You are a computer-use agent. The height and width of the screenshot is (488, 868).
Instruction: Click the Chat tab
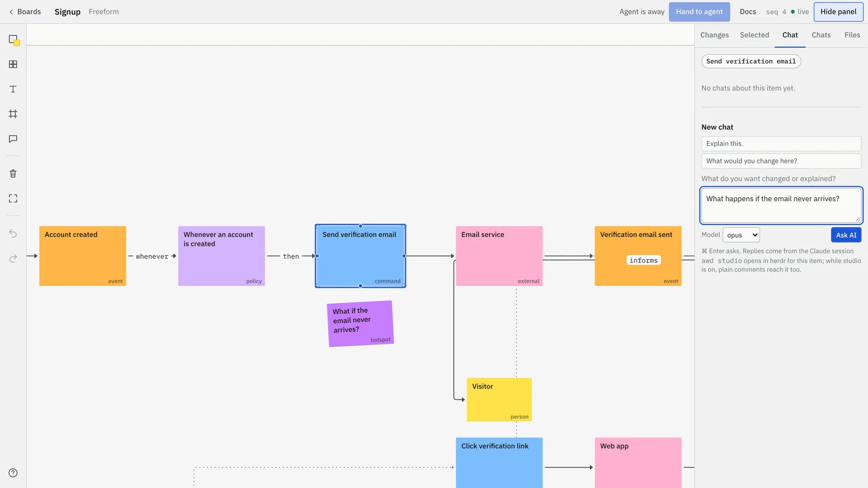[790, 35]
